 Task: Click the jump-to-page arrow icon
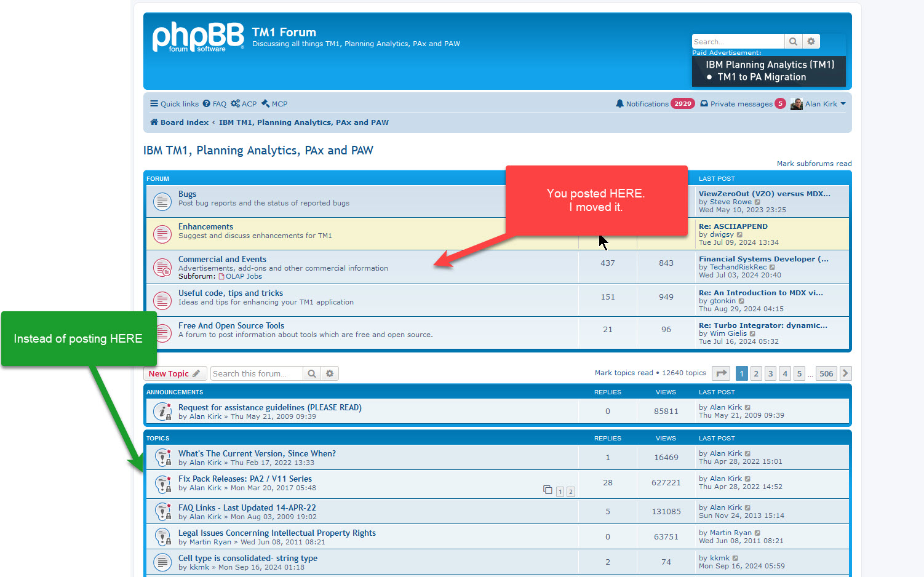pos(721,373)
